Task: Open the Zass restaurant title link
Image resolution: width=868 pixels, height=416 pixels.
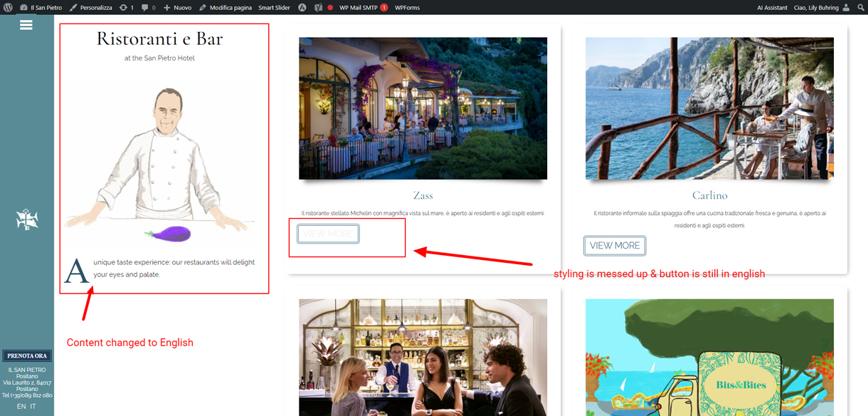Action: click(x=423, y=195)
